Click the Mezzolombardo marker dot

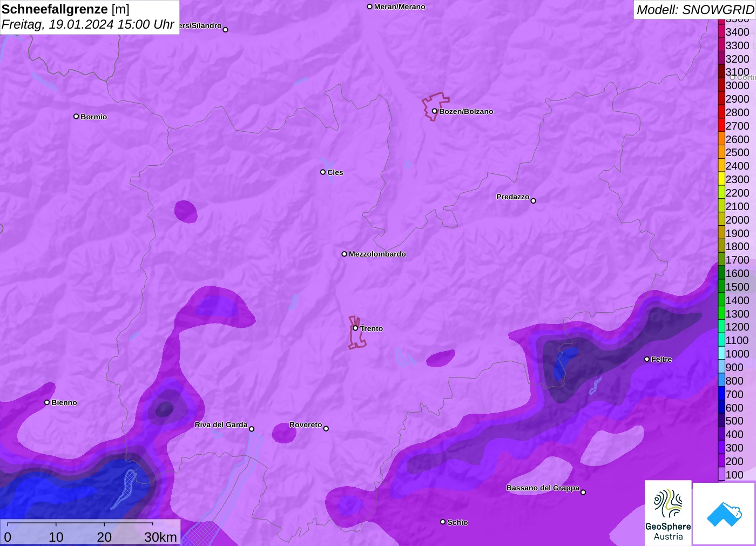[x=345, y=254]
